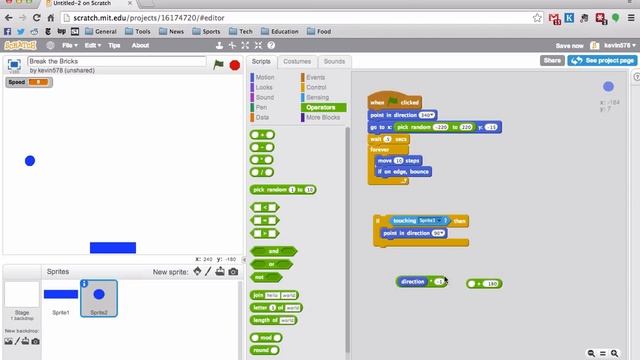The image size is (640, 360).
Task: Zoom out scripts area magnifier
Action: [x=591, y=353]
